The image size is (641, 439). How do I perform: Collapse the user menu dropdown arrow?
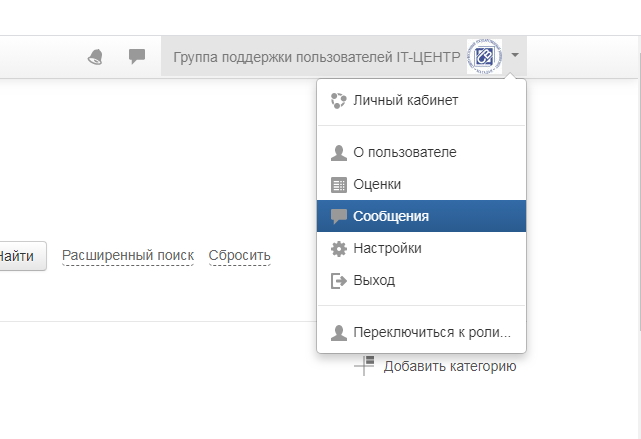514,56
